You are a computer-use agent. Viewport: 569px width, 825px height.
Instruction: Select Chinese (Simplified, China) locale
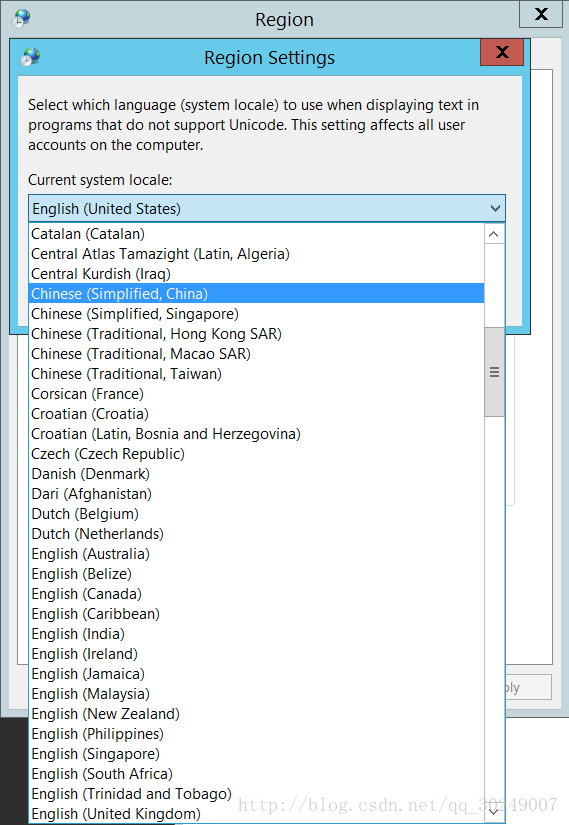coord(256,294)
